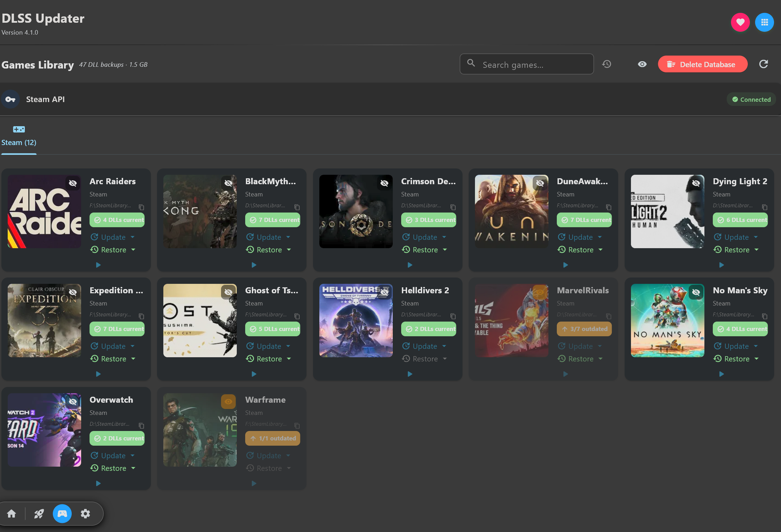Click Dying Light 2 6 DLLs current badge
Image resolution: width=781 pixels, height=532 pixels.
[x=740, y=220]
